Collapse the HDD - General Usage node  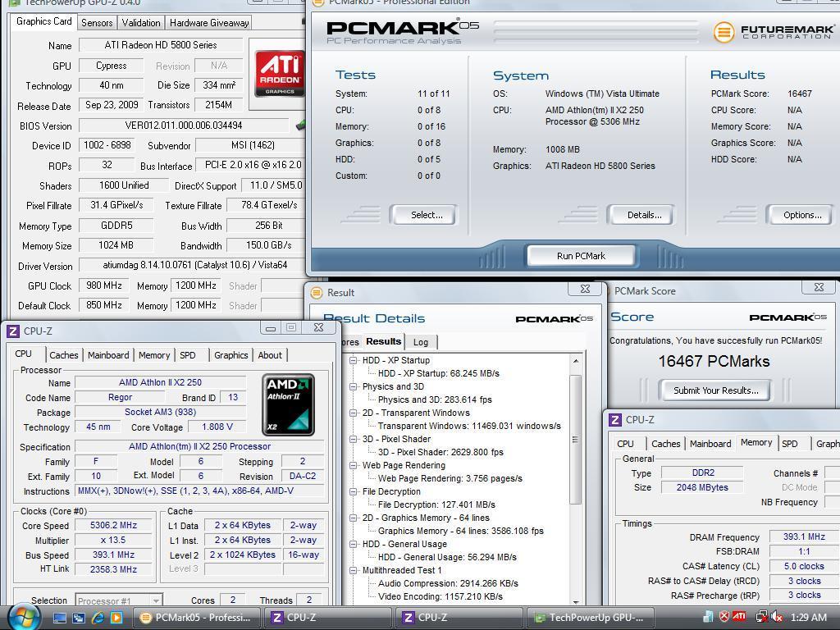pyautogui.click(x=354, y=545)
